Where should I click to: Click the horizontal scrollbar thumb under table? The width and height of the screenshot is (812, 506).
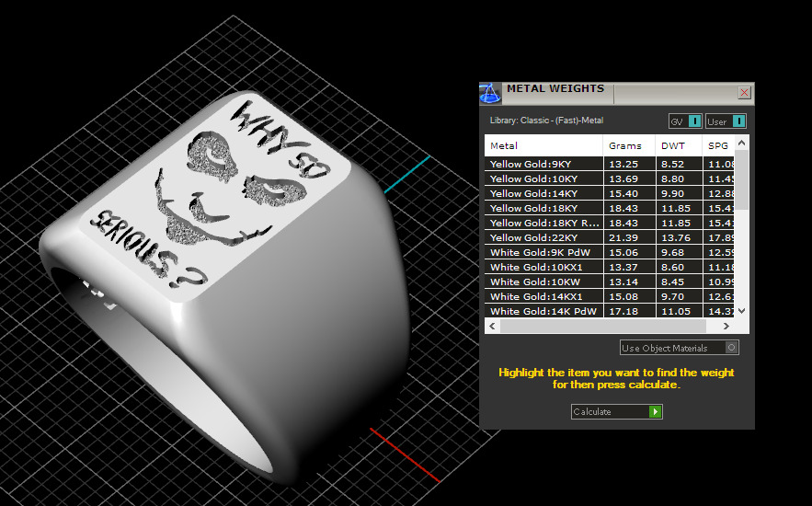point(603,326)
